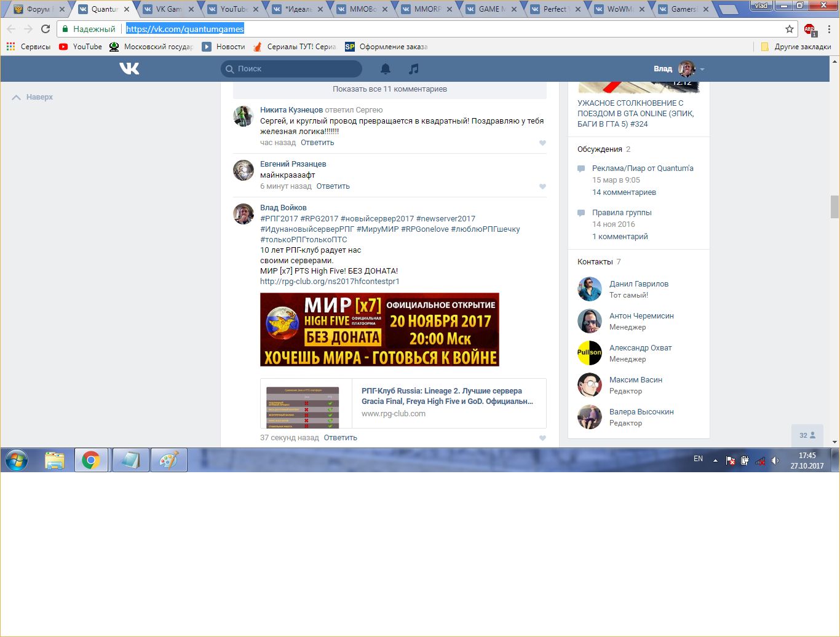Switch to the Gamers browser tab

tap(684, 9)
